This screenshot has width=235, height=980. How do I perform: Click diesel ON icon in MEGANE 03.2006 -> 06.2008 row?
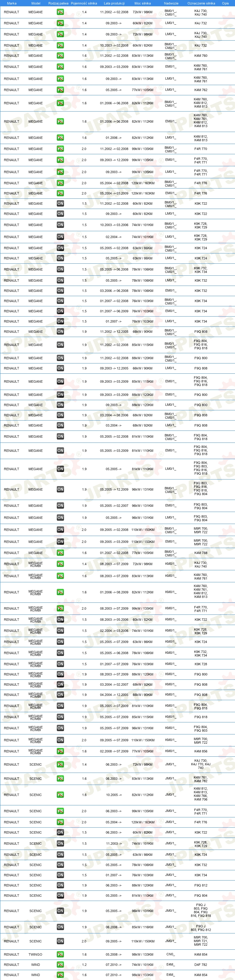click(x=60, y=291)
